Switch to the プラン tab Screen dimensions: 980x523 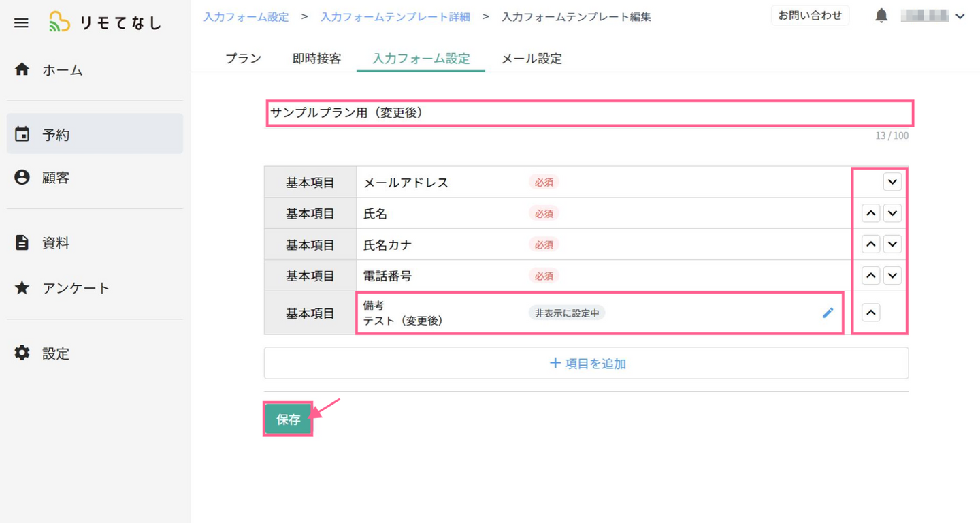pos(243,59)
